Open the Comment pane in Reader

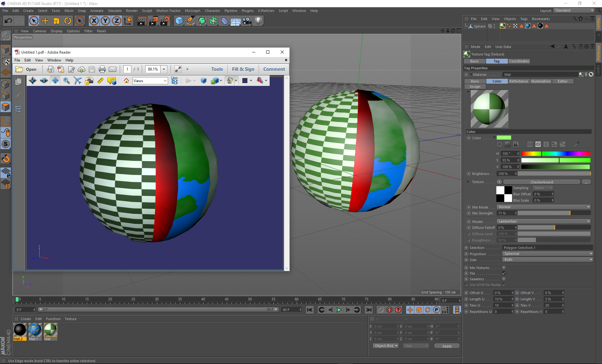click(x=274, y=69)
